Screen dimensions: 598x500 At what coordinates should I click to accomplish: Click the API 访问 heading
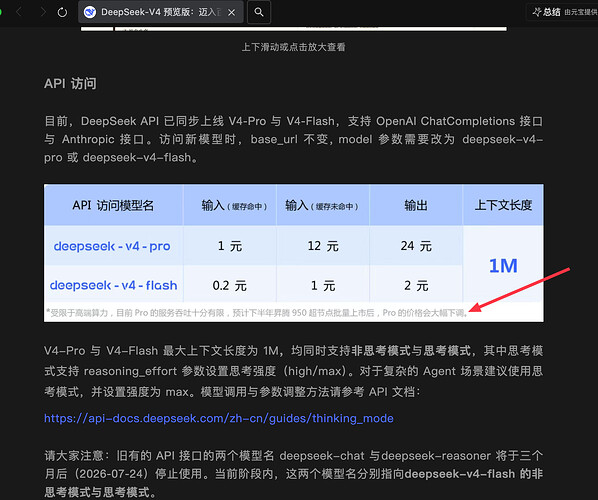coord(70,84)
